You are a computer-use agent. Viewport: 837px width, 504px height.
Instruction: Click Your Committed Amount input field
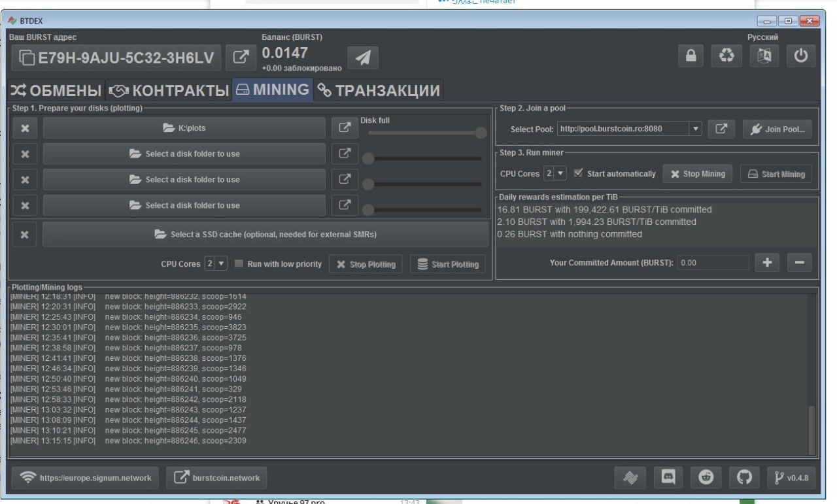pyautogui.click(x=713, y=262)
